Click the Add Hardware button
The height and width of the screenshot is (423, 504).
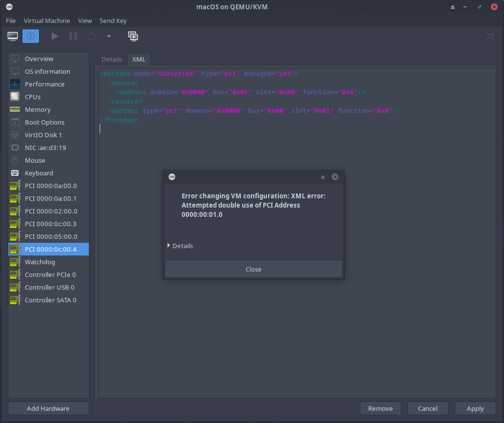tap(48, 408)
